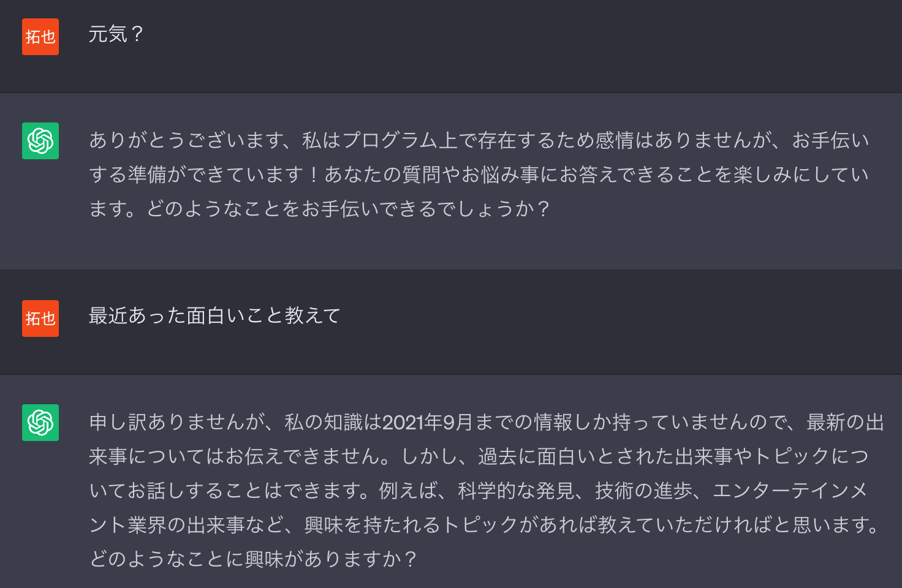Click the message 最近あった面白いこと教えて

pos(214,316)
